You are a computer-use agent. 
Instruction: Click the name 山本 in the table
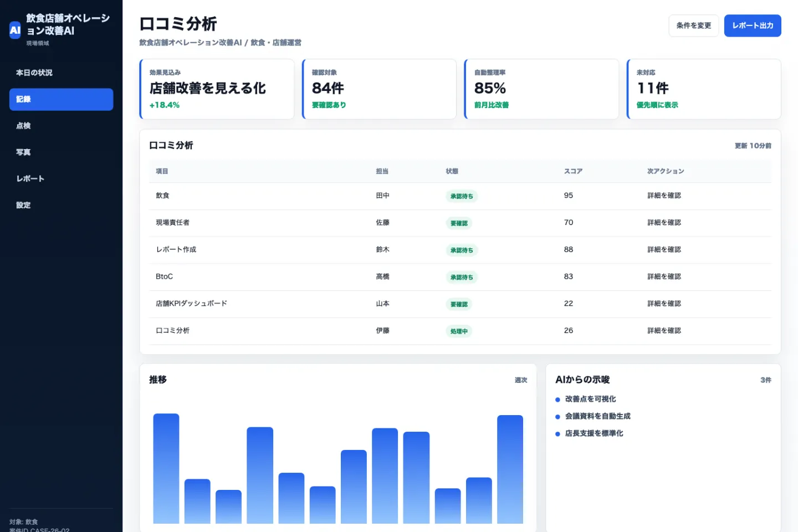382,304
